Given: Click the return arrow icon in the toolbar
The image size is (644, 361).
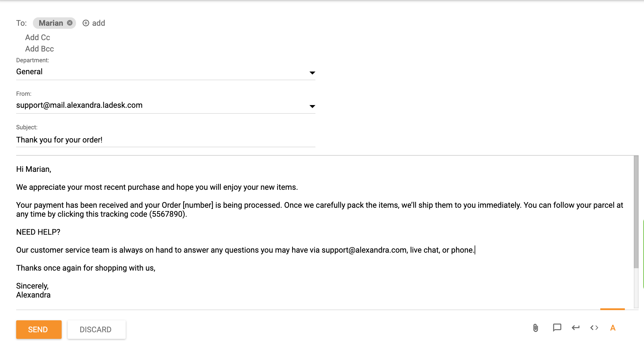Looking at the screenshot, I should 575,328.
